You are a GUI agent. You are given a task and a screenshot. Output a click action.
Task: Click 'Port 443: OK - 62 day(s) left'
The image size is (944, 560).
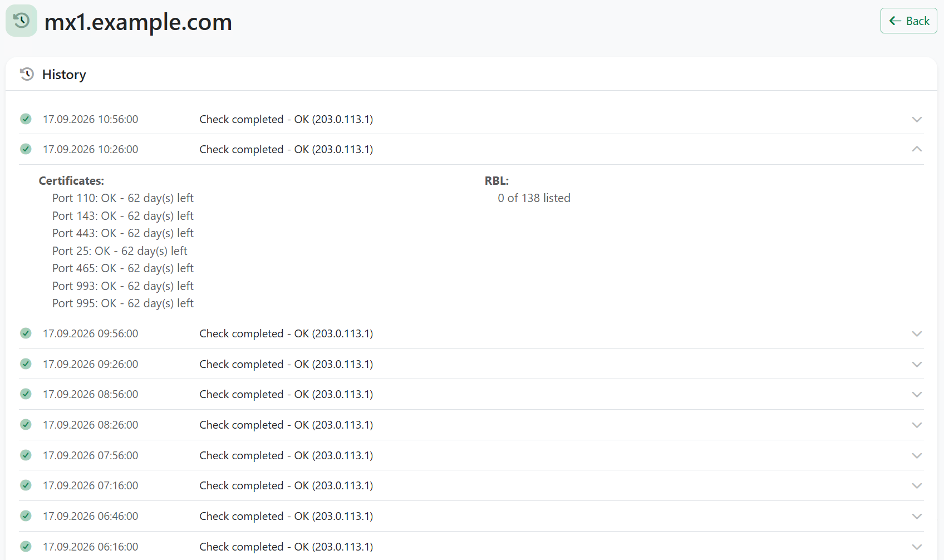(x=123, y=233)
